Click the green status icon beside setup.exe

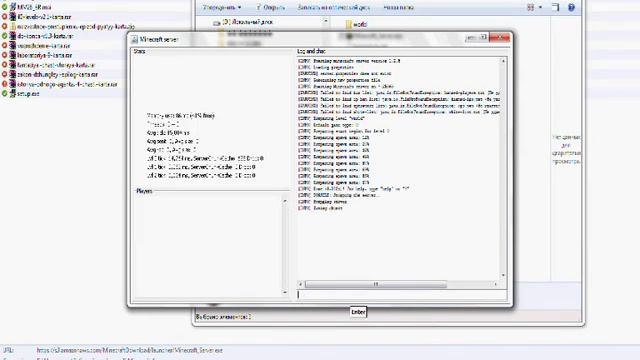point(4,93)
